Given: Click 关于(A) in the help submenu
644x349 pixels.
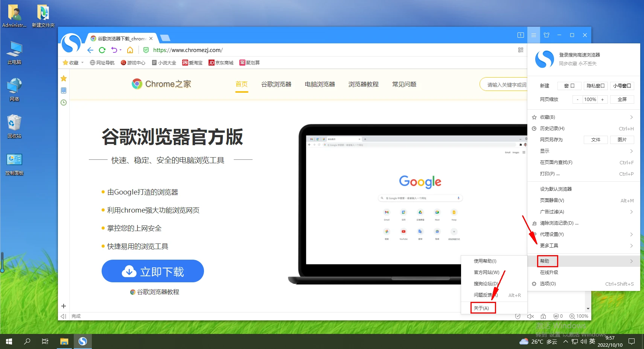Looking at the screenshot, I should point(494,308).
